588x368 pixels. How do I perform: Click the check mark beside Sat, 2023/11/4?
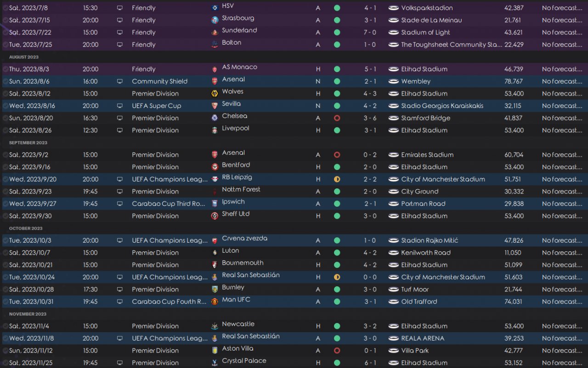(5, 326)
